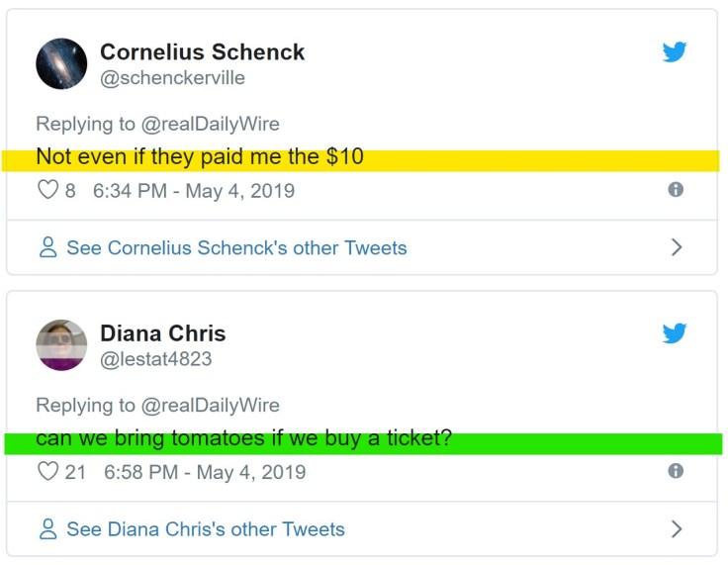Click the Cornelius Schenck display name
Viewport: 728px width, 565px height.
click(x=202, y=51)
